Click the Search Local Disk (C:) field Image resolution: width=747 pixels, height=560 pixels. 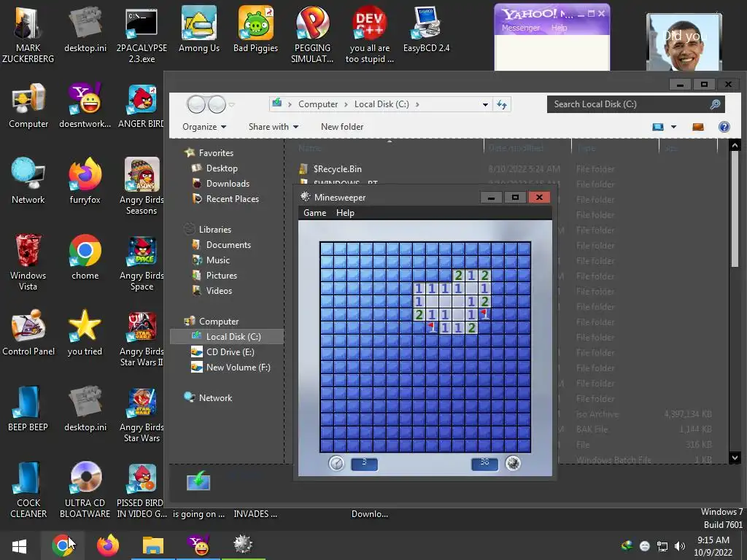[635, 104]
